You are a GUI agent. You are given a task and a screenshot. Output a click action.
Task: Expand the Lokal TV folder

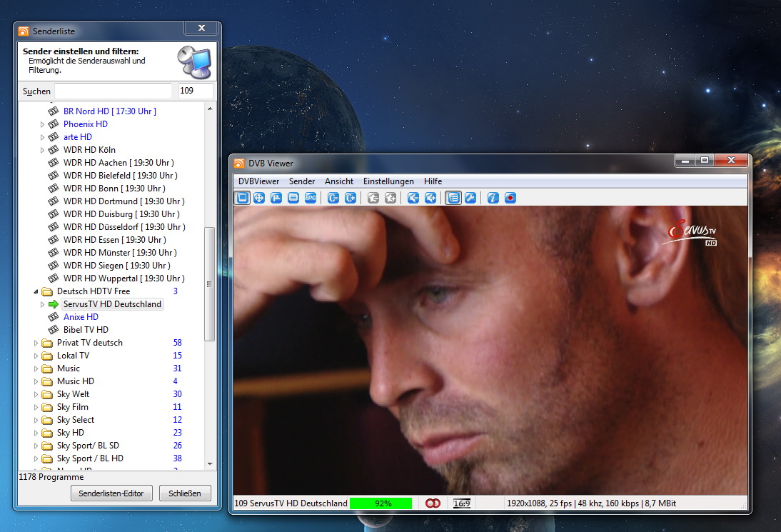36,356
